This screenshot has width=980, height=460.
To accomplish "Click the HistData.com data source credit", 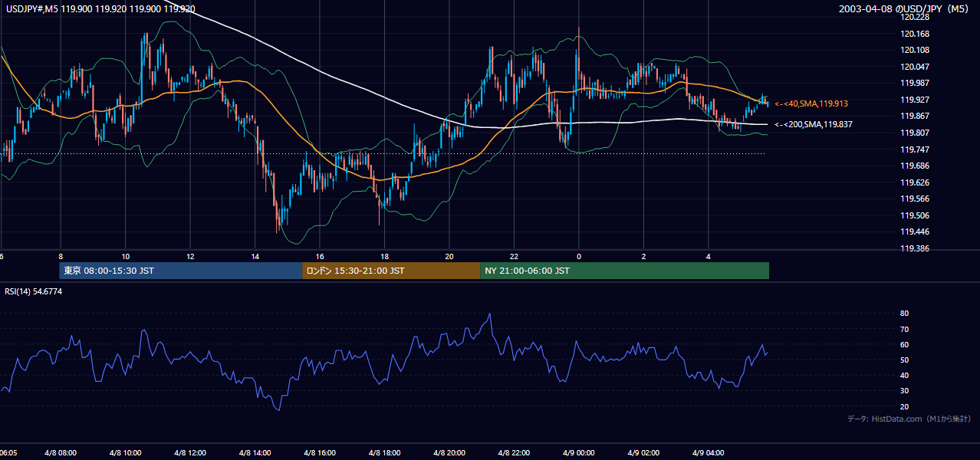I will point(909,419).
